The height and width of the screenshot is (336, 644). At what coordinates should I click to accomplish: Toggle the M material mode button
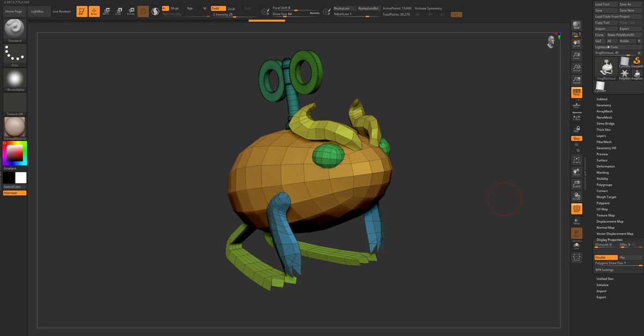click(x=204, y=9)
